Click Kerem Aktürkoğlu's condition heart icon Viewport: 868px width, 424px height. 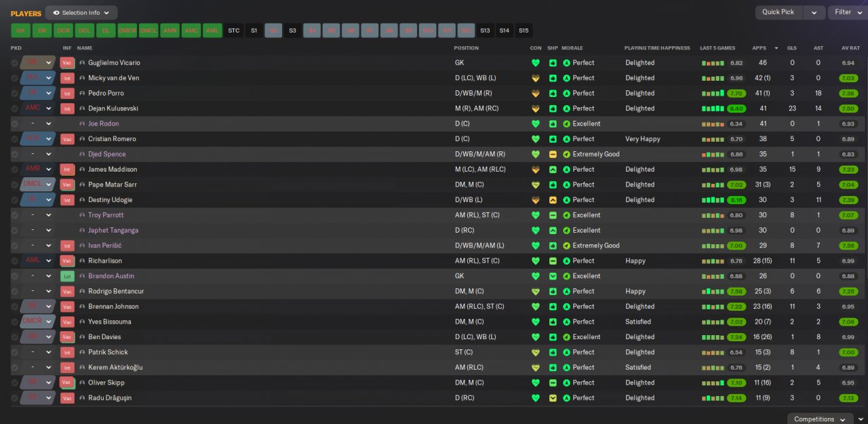536,368
